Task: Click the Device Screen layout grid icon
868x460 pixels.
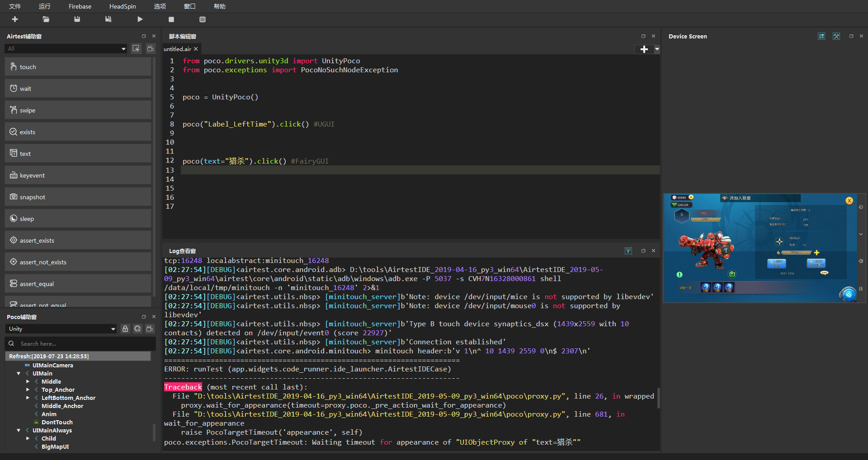Action: 821,36
